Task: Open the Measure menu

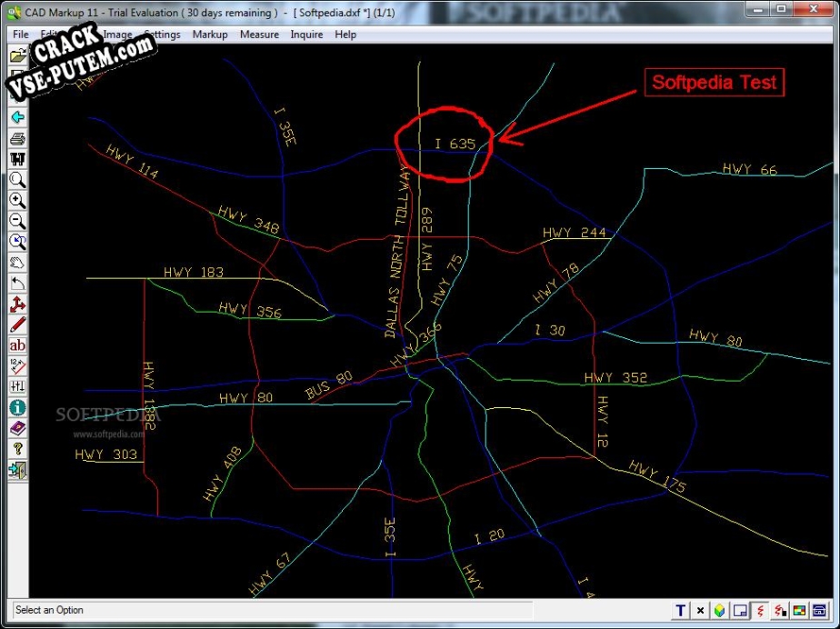Action: click(x=259, y=35)
